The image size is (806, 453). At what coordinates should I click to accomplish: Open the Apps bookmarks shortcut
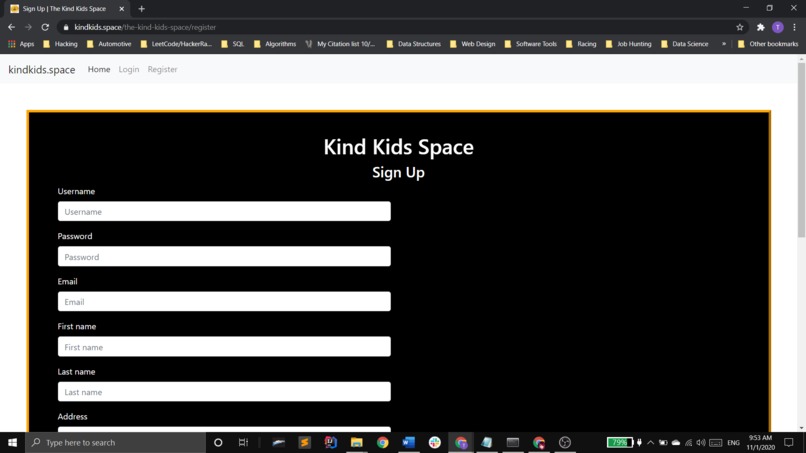pyautogui.click(x=21, y=44)
